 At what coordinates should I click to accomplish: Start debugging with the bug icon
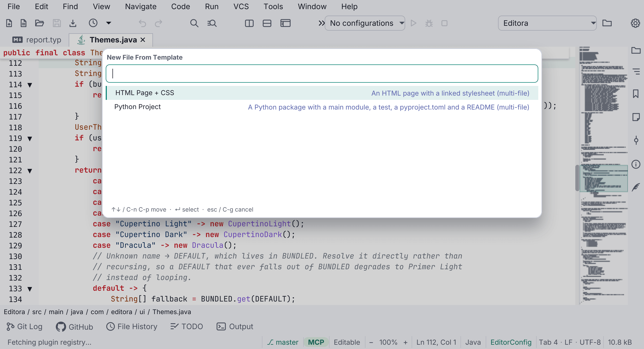[x=429, y=23]
